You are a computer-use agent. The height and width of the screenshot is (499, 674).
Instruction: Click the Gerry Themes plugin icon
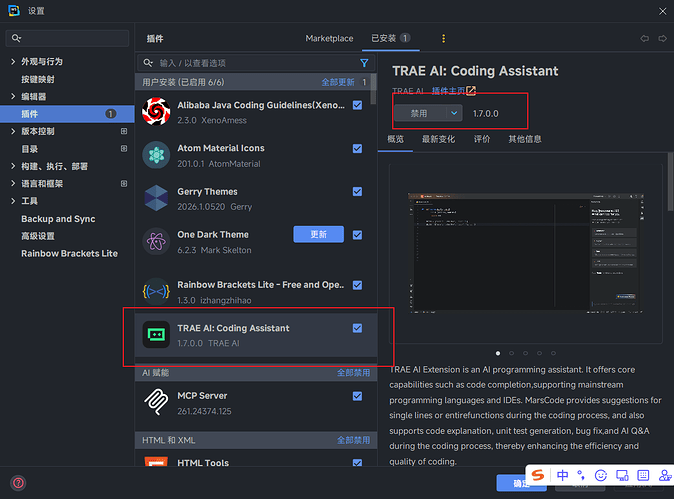point(156,198)
